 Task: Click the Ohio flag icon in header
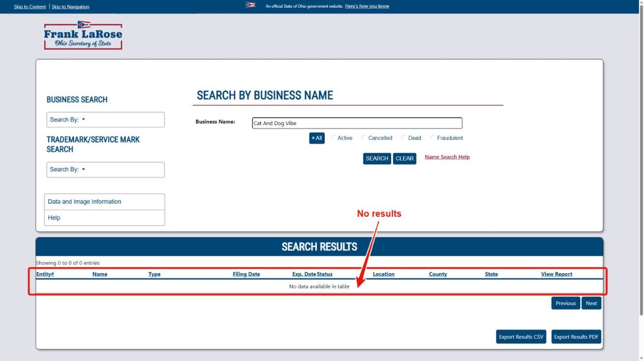250,6
